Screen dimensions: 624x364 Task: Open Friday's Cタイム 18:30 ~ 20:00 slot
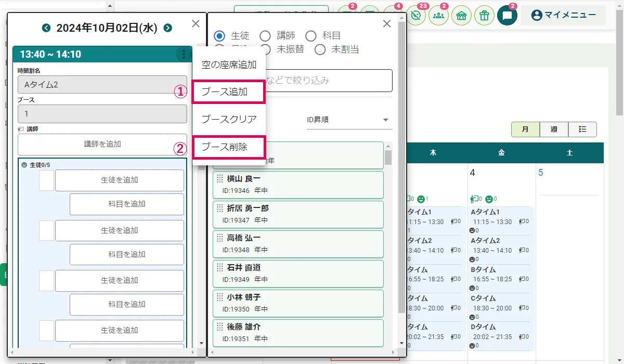point(501,307)
